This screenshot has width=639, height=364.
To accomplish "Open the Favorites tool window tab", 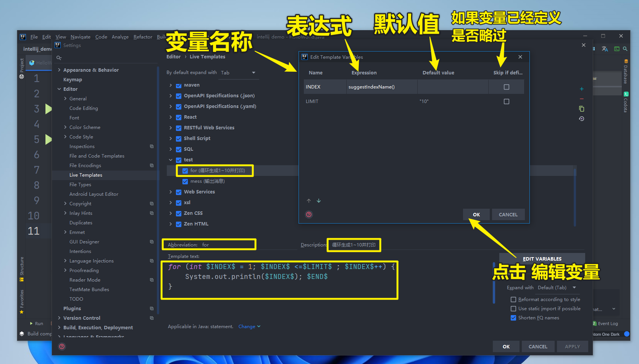I will (22, 301).
